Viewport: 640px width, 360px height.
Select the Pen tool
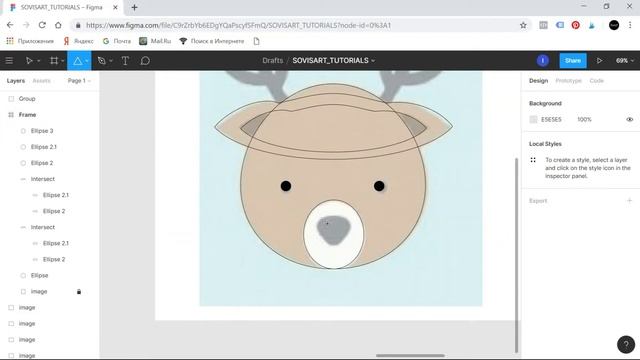click(102, 61)
